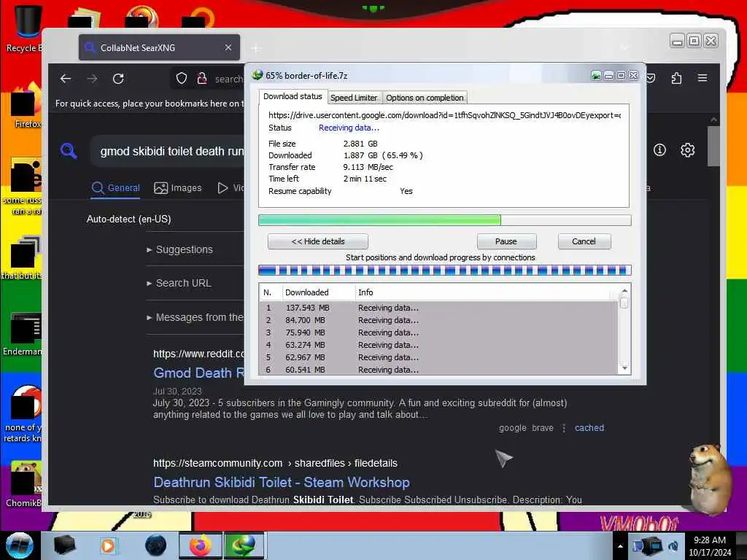Screen dimensions: 747x560
Task: Open Internet Download Manager taskbar icon
Action: [244, 545]
